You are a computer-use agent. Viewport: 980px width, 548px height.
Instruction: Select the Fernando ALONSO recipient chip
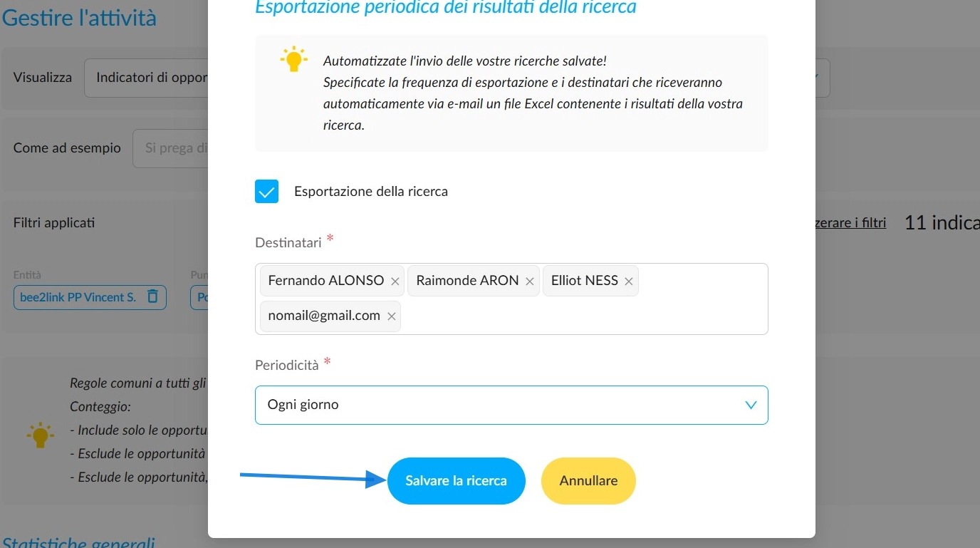[x=326, y=281]
